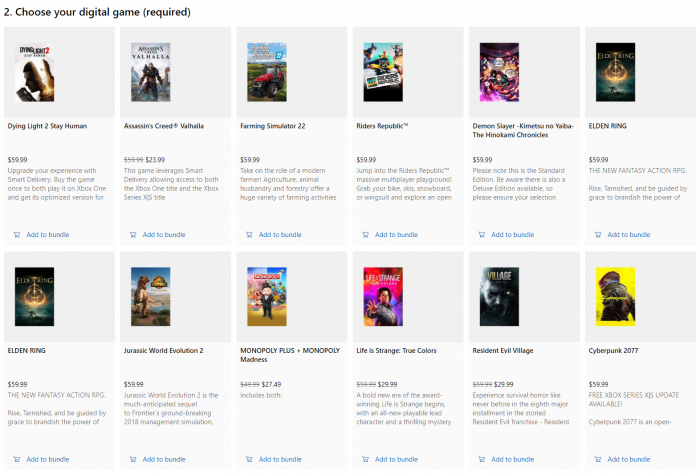Select the Riders Republic box art

pos(383,72)
